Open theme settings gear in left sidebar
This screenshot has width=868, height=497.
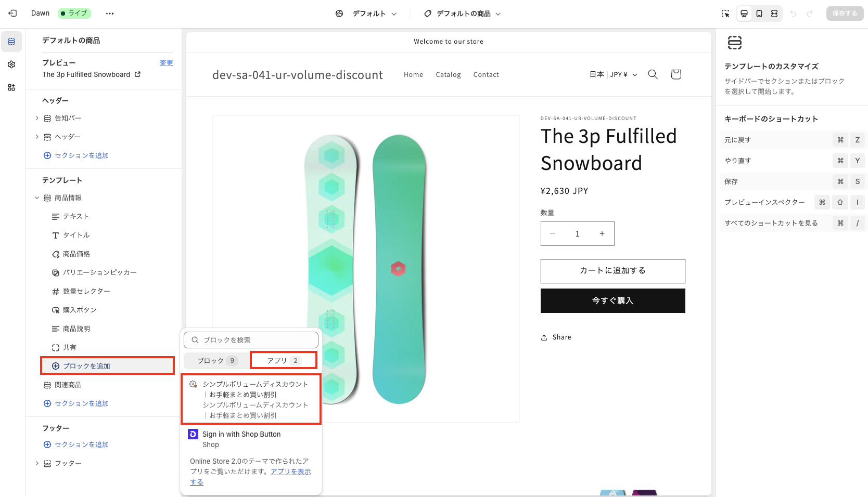[11, 64]
